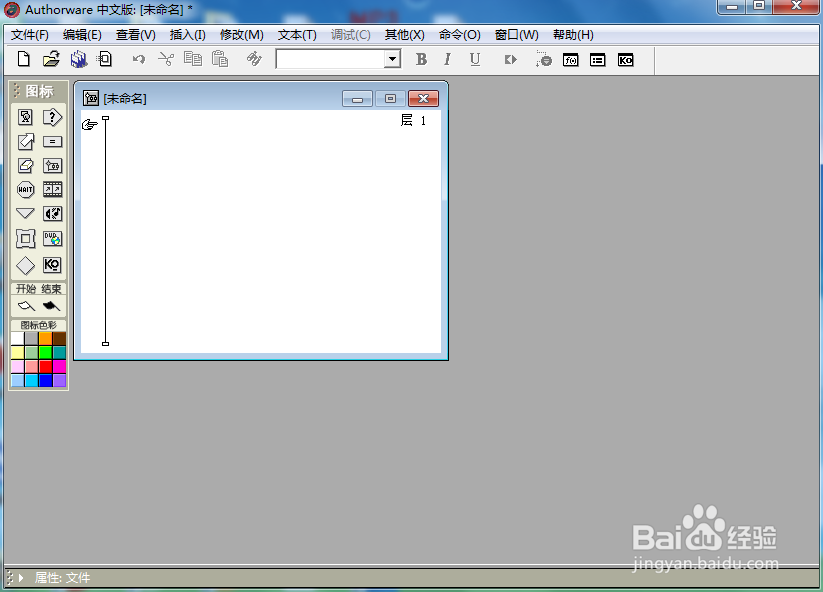Select the Display icon in palette
The height and width of the screenshot is (592, 823).
click(25, 117)
